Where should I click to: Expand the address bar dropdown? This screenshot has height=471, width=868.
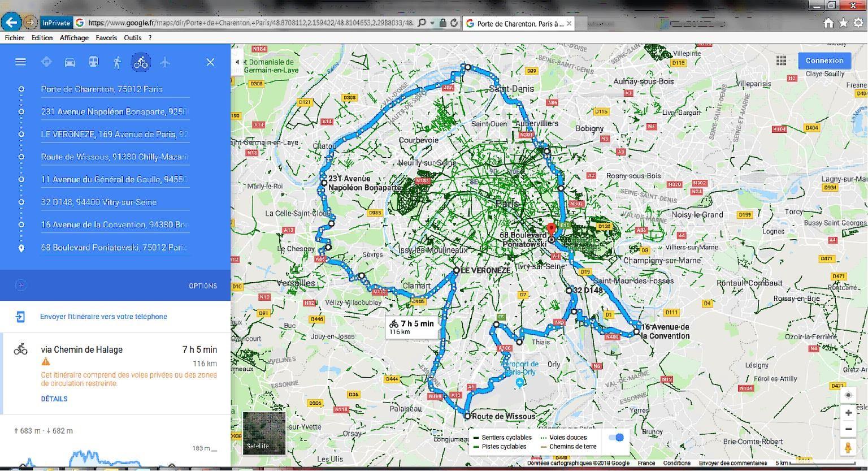click(x=432, y=23)
